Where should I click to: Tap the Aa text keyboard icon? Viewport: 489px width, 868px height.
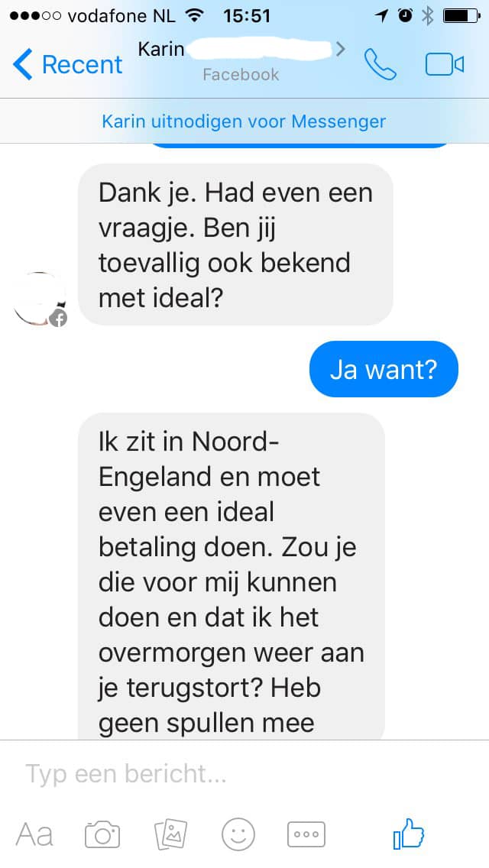click(34, 835)
